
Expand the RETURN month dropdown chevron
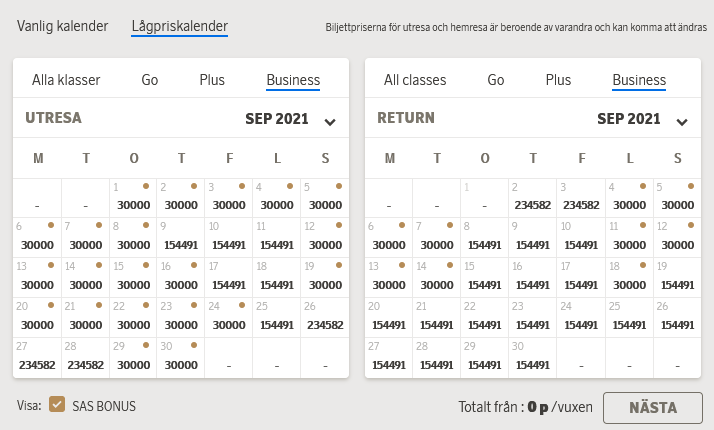coord(682,122)
